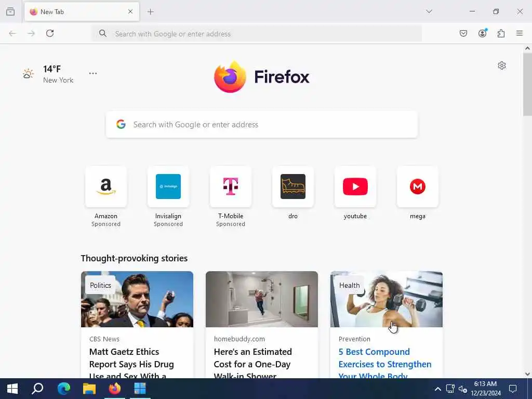The width and height of the screenshot is (532, 399).
Task: Open File Explorer from the taskbar
Action: tap(89, 389)
